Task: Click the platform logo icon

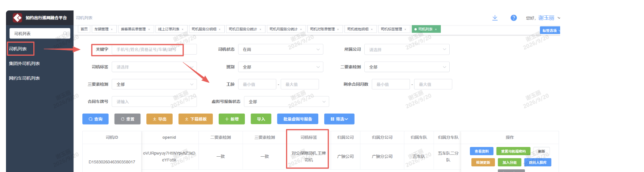Action: [17, 18]
